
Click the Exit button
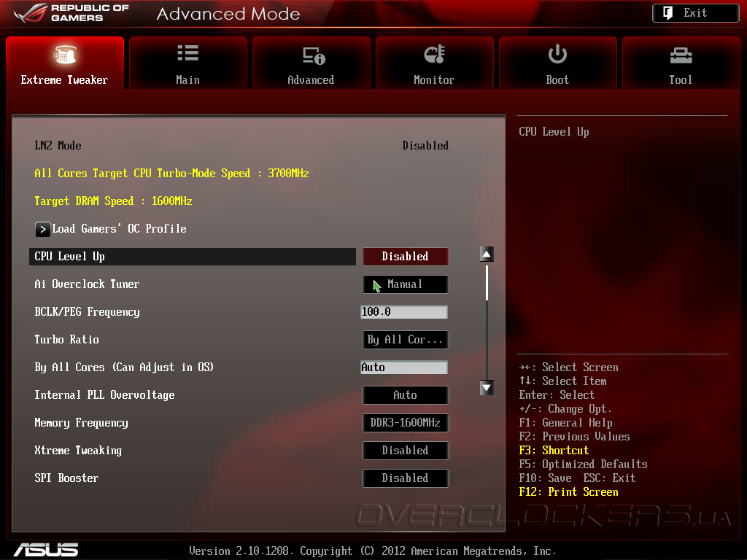pos(695,13)
